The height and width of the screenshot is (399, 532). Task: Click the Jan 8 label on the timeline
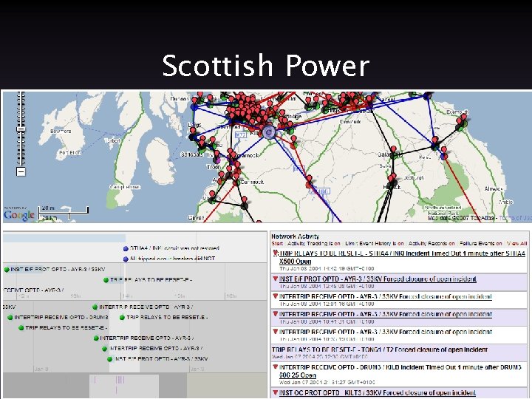tap(41, 369)
